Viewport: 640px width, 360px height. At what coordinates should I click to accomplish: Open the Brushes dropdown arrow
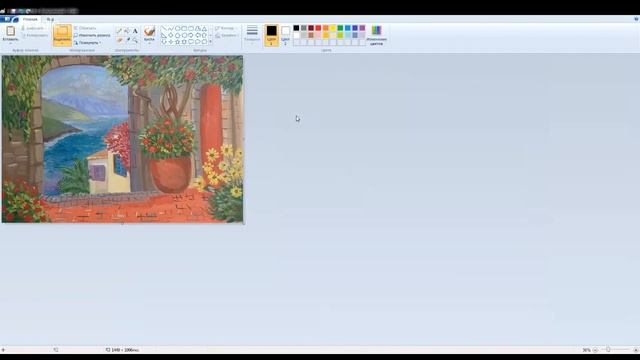click(149, 42)
